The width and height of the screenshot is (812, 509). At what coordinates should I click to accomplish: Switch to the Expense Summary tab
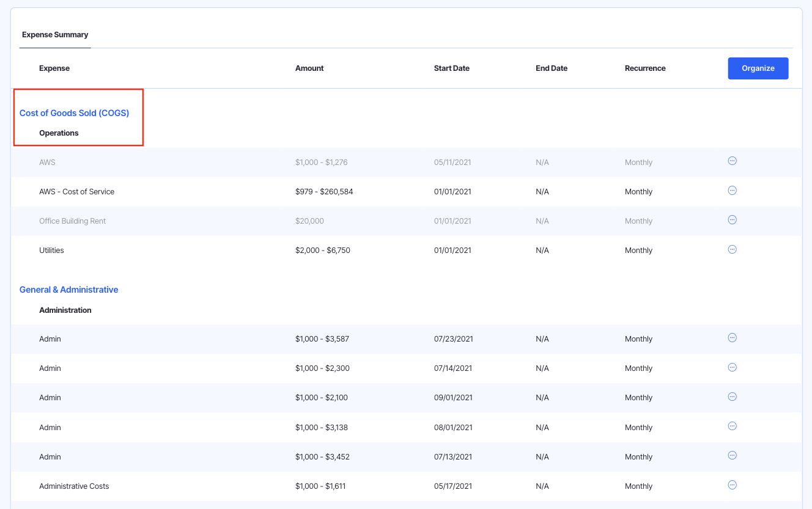(x=55, y=35)
